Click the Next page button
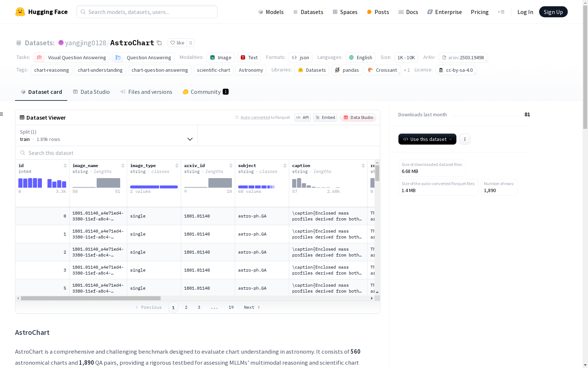The image size is (588, 368). pyautogui.click(x=252, y=307)
